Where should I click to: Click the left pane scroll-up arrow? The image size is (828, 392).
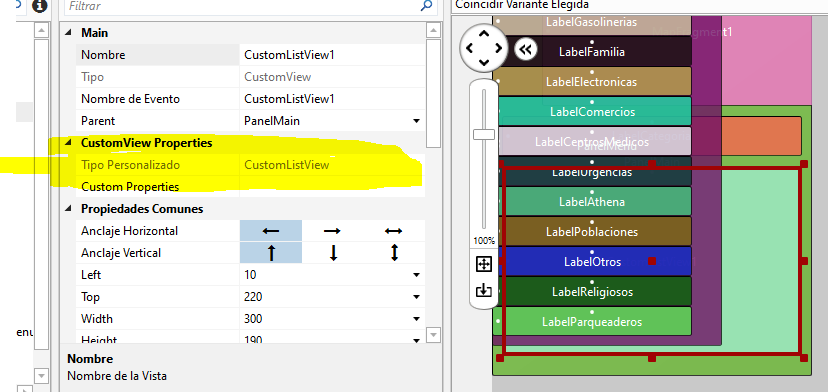pos(42,31)
